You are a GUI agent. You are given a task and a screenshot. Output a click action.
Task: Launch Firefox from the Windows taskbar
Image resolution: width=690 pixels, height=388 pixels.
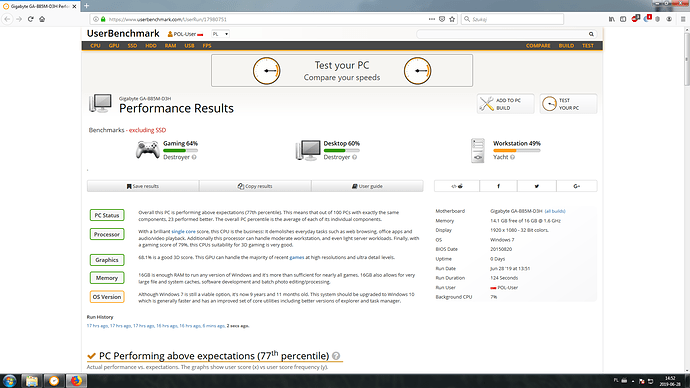point(76,381)
